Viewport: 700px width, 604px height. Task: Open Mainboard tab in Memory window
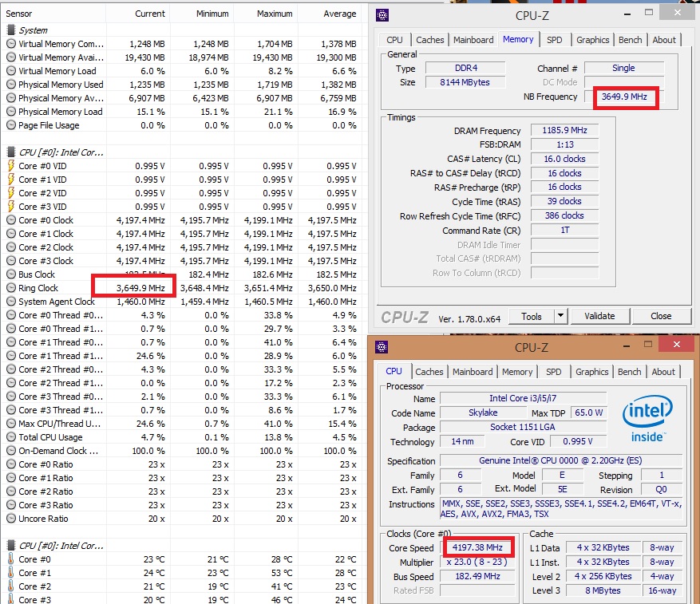(473, 40)
